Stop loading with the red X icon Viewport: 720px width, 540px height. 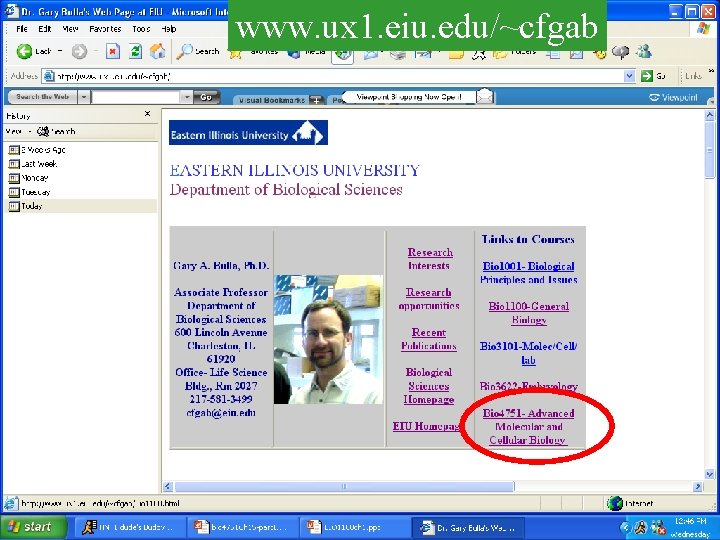(112, 51)
